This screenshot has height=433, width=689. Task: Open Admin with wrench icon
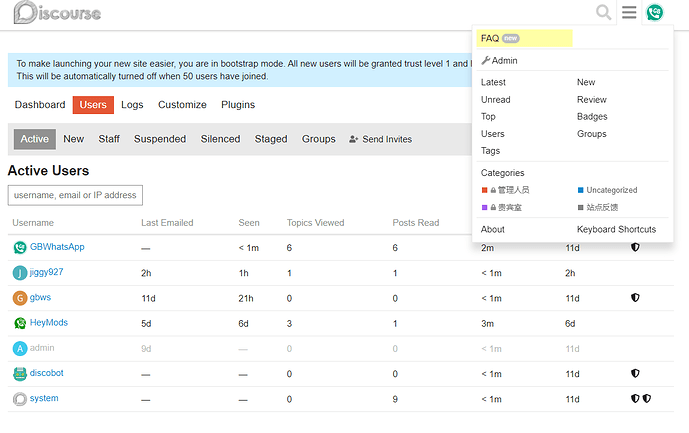point(499,60)
